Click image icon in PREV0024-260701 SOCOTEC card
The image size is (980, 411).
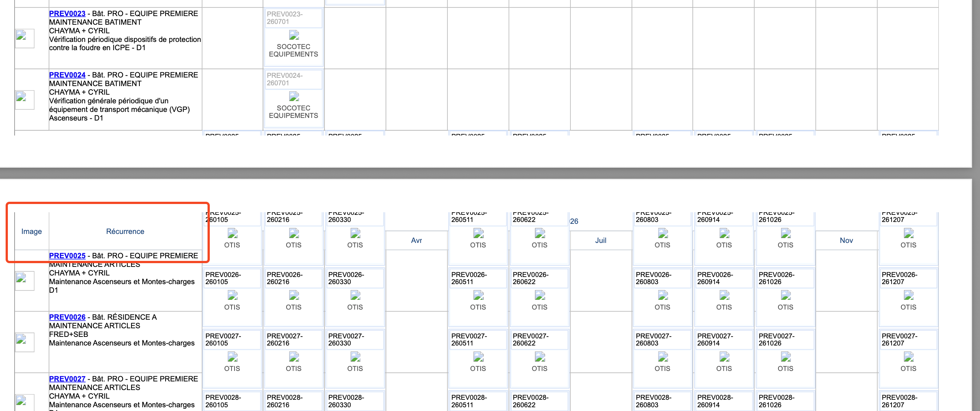(294, 97)
